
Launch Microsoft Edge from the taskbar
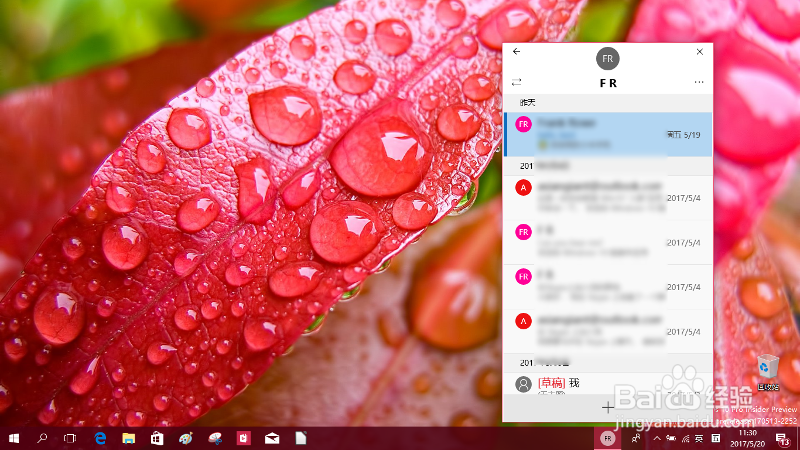pos(101,438)
